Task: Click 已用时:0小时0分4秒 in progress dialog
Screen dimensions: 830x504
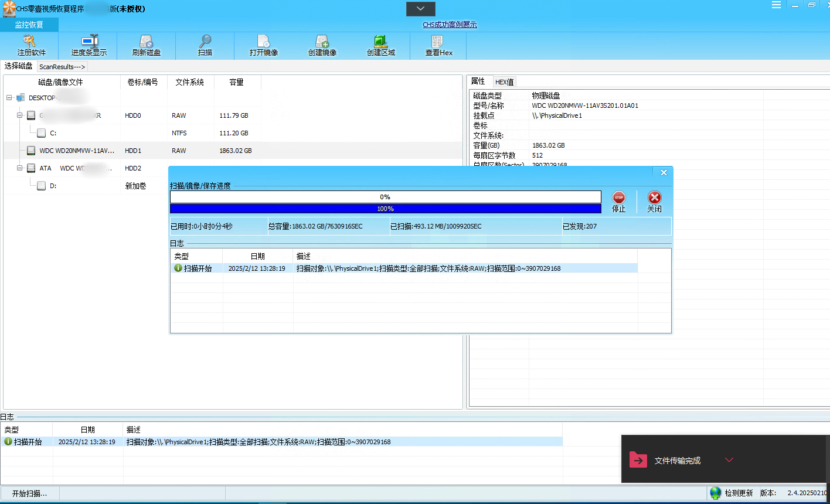Action: tap(201, 226)
